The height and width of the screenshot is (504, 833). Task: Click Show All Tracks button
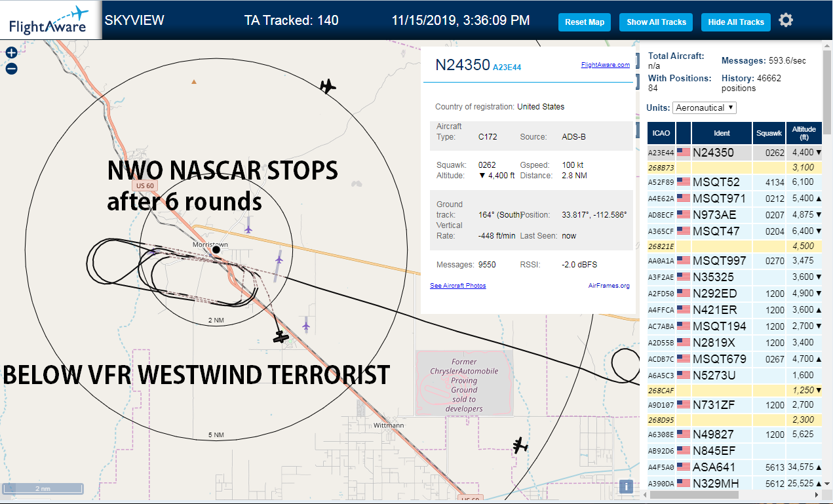656,22
